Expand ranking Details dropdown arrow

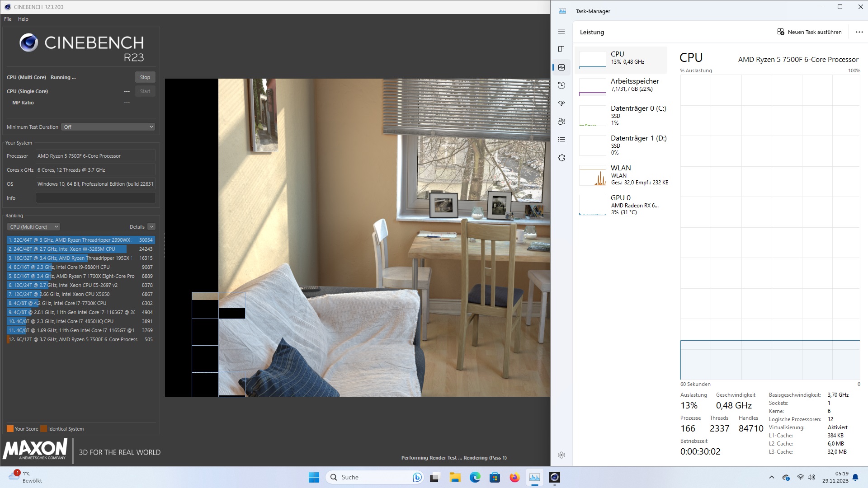(x=151, y=227)
